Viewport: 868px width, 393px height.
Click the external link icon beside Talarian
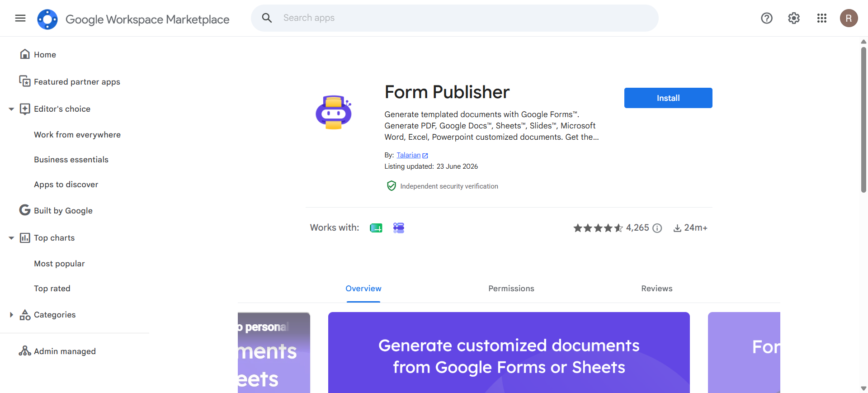point(425,156)
